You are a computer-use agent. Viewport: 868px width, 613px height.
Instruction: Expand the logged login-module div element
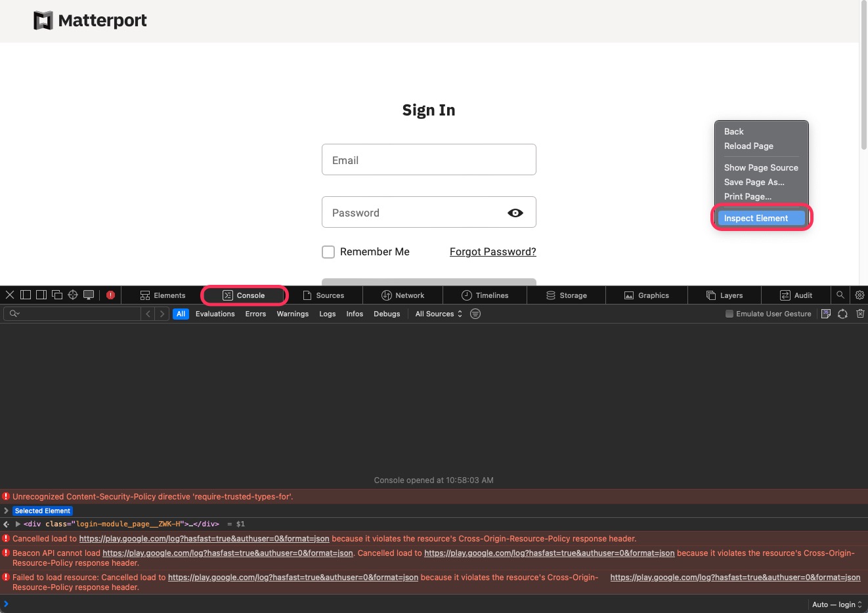(x=18, y=524)
